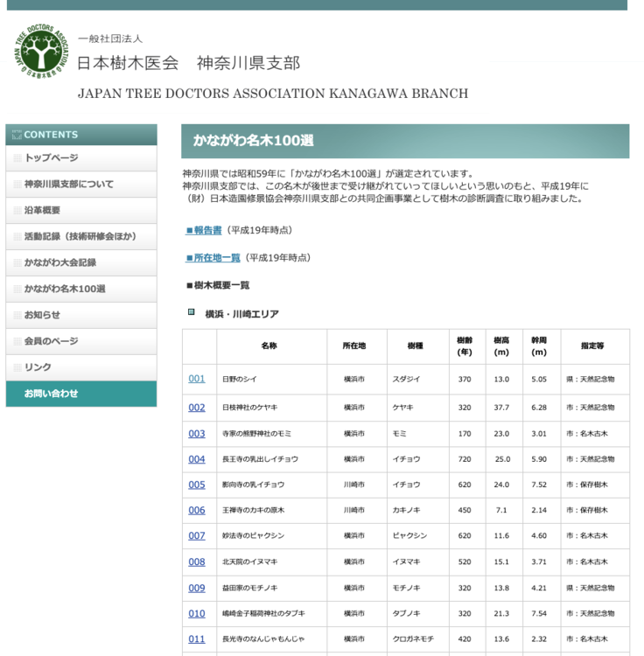This screenshot has width=644, height=656.
Task: Open tree entry 011 link
Action: click(x=197, y=639)
